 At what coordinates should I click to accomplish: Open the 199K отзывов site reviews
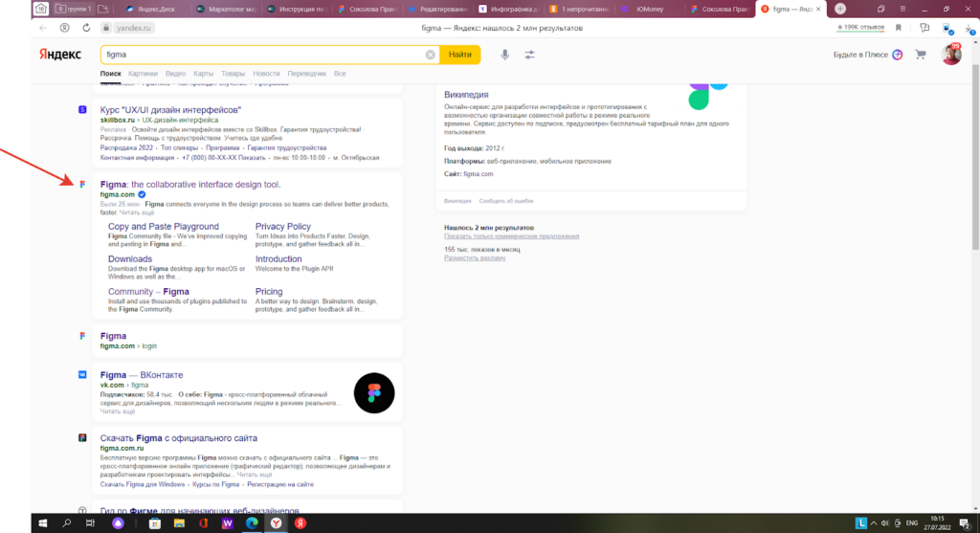click(x=860, y=28)
